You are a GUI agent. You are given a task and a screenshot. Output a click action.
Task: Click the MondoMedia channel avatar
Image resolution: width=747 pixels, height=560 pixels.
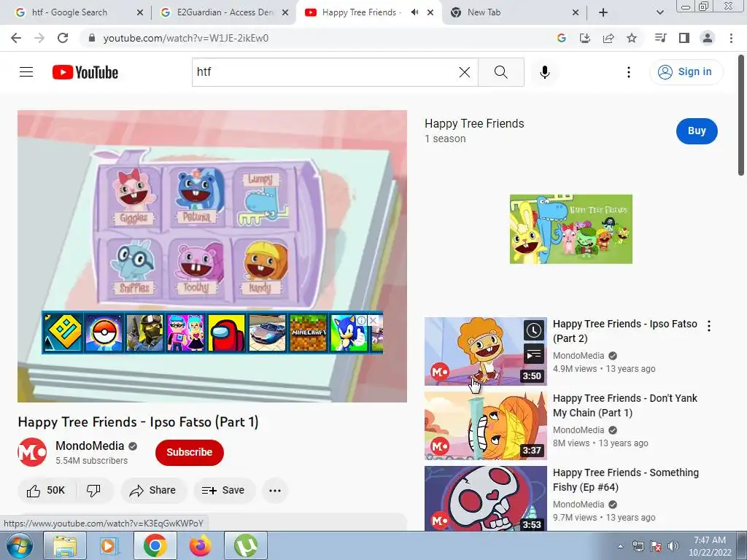click(x=32, y=452)
